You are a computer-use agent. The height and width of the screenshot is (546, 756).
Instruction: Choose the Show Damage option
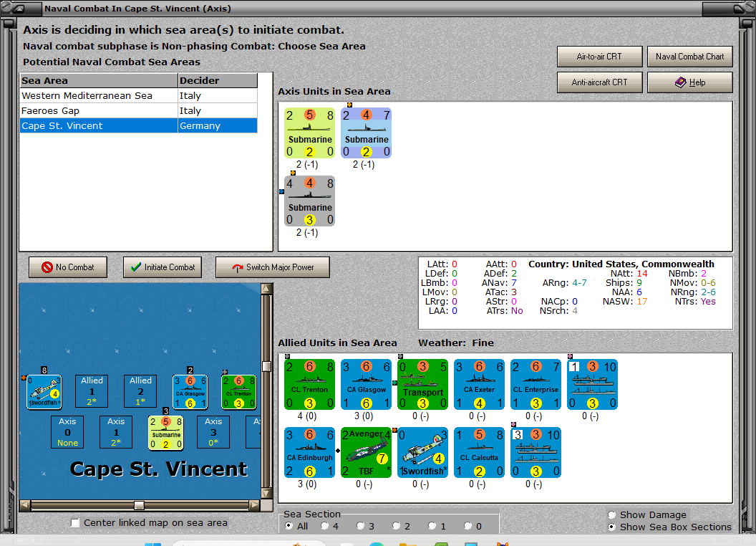[612, 514]
